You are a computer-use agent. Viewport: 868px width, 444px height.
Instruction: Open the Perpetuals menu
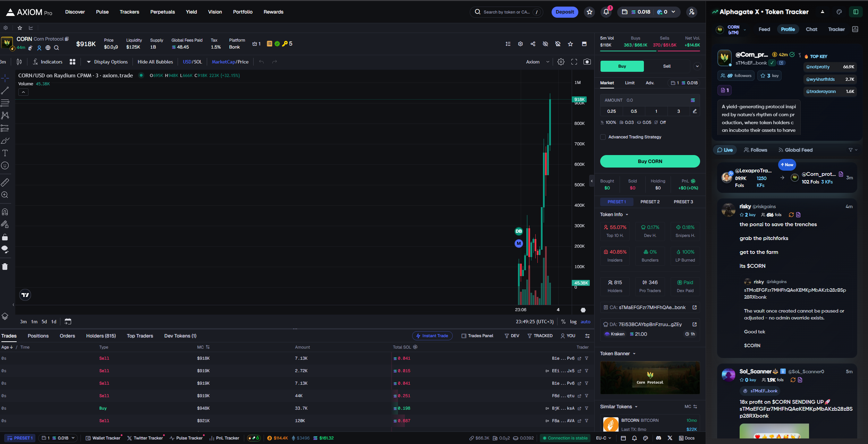(x=162, y=12)
